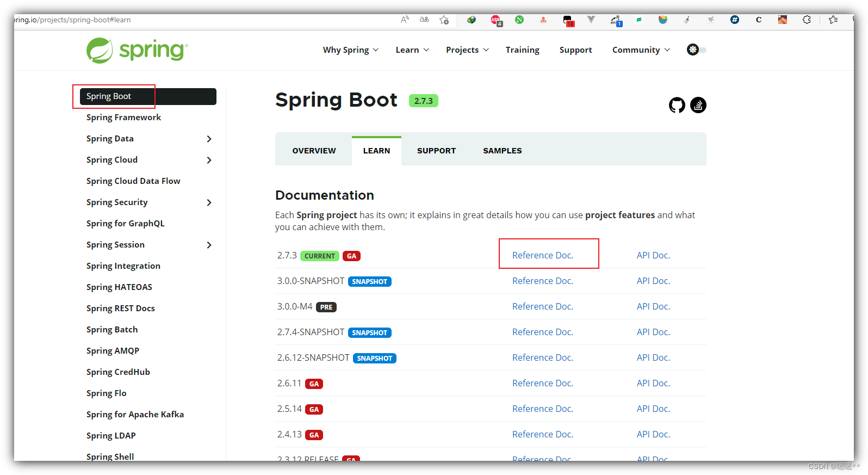Click the letter C extension icon
This screenshot has height=475, width=868.
pyautogui.click(x=759, y=20)
